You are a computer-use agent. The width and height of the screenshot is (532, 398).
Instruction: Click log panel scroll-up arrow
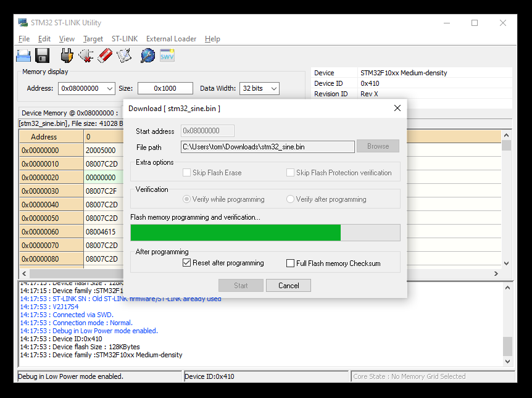click(507, 288)
